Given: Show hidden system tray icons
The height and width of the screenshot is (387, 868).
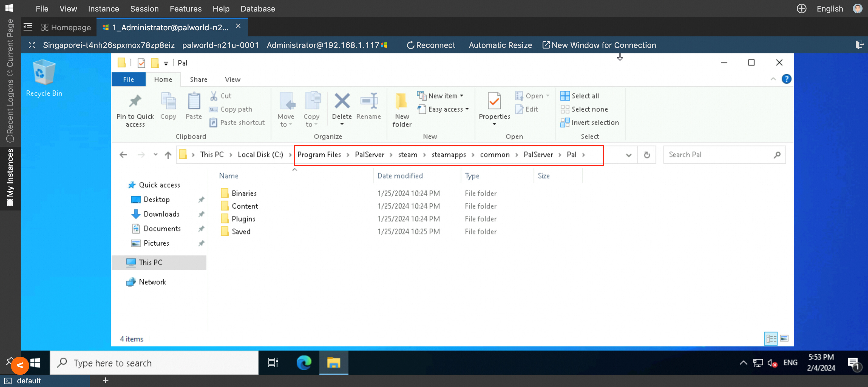Looking at the screenshot, I should [x=743, y=363].
